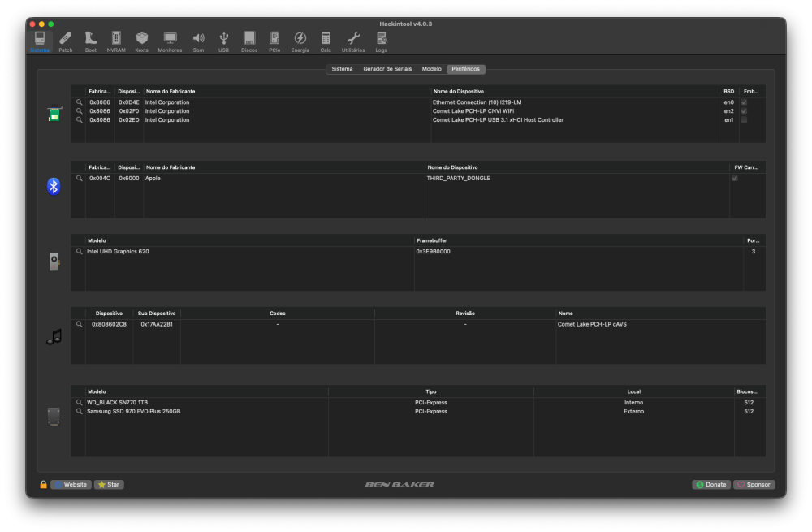Click magnifier beside Samsung SSD 970 EVO Plus
This screenshot has width=812, height=532.
click(x=80, y=411)
